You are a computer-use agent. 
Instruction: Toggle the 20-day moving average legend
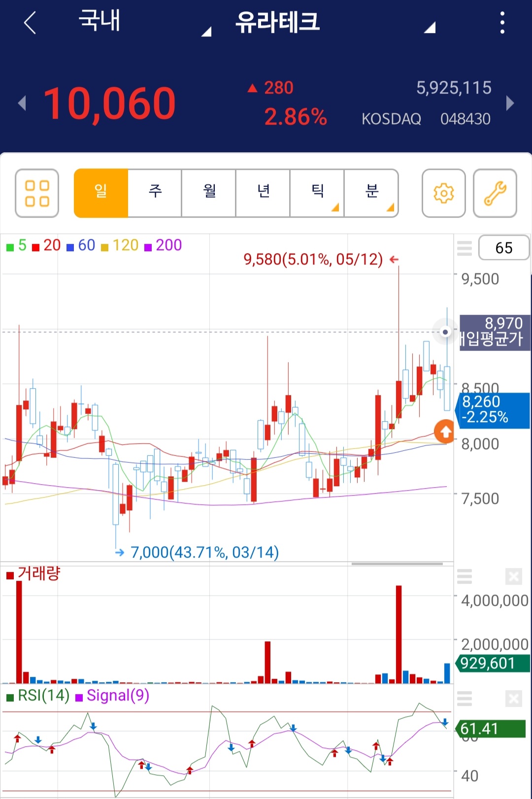[x=46, y=245]
